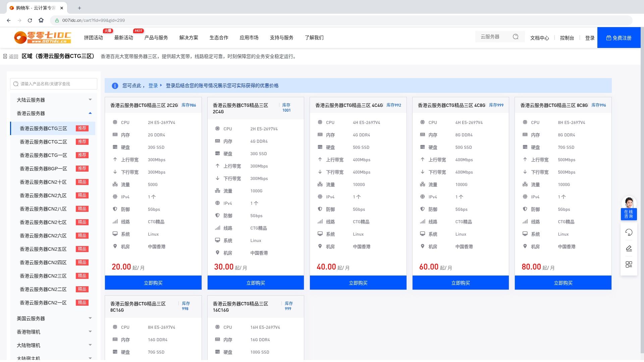Select 香港云服务器CN2九区 in sidebar
This screenshot has width=644, height=362.
[x=53, y=195]
